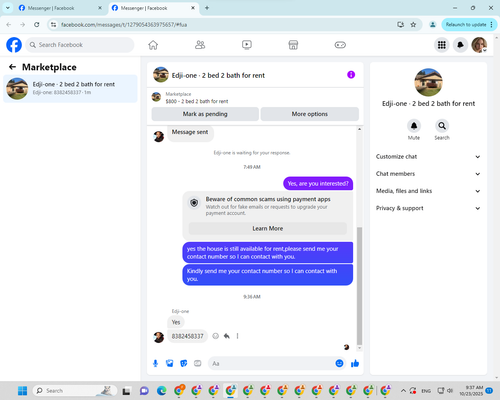Choose a sticker icon in composer

coord(184,363)
